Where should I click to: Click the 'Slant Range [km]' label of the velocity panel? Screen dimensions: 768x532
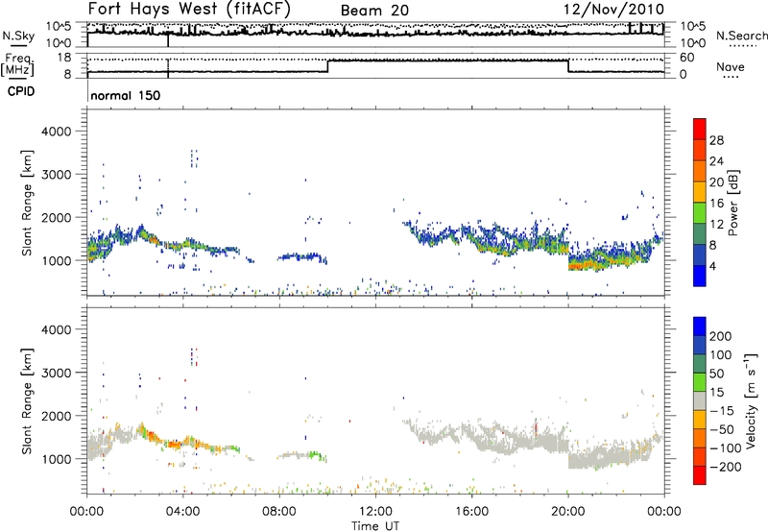click(x=27, y=401)
